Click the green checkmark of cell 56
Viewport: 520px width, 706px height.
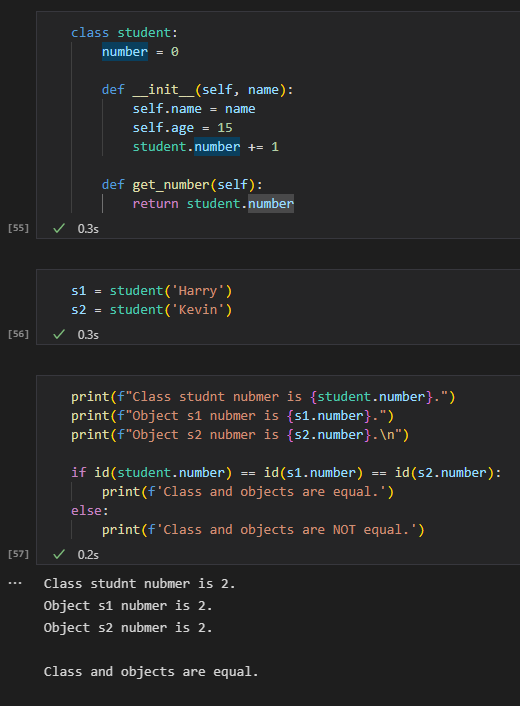(59, 334)
